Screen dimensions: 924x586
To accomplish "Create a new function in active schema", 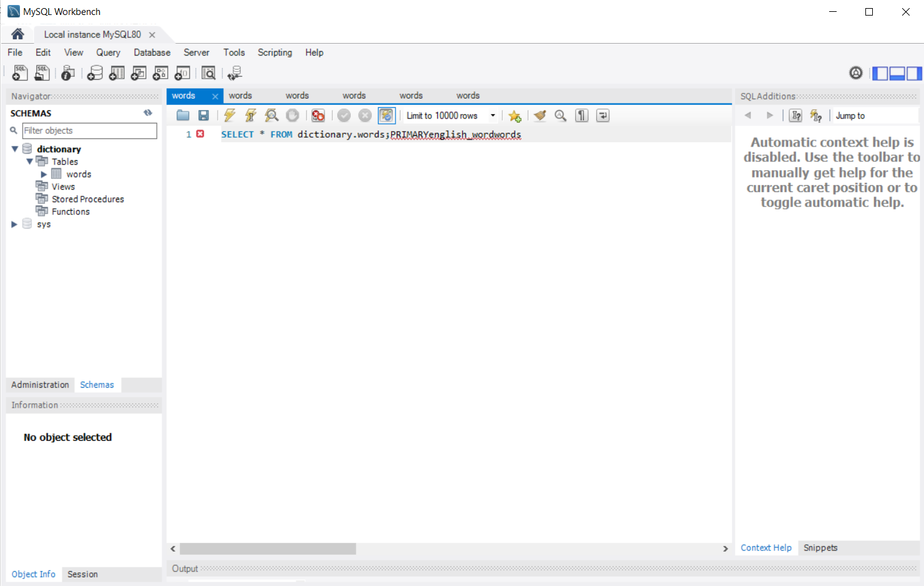I will pos(182,73).
